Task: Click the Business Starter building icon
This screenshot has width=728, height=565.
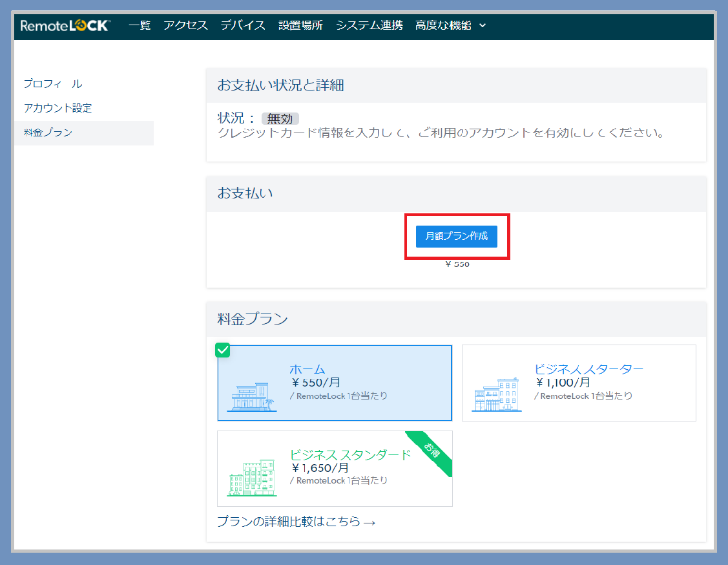Action: click(x=496, y=394)
